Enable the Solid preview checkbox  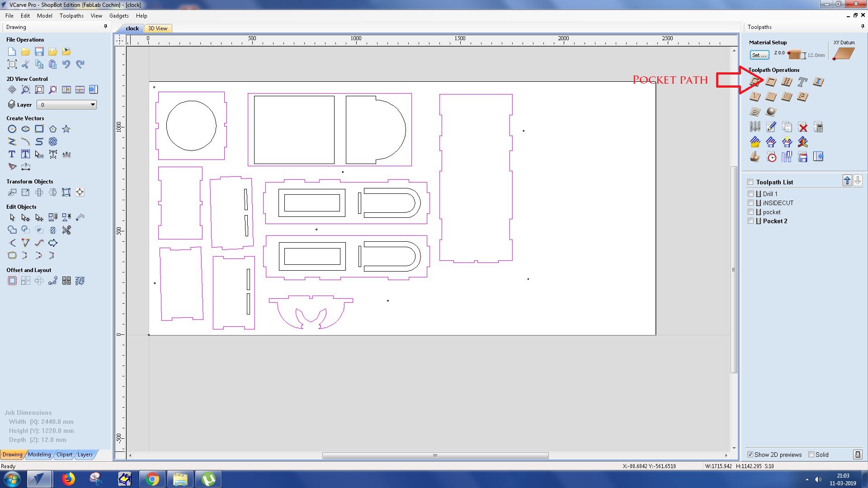(x=811, y=455)
